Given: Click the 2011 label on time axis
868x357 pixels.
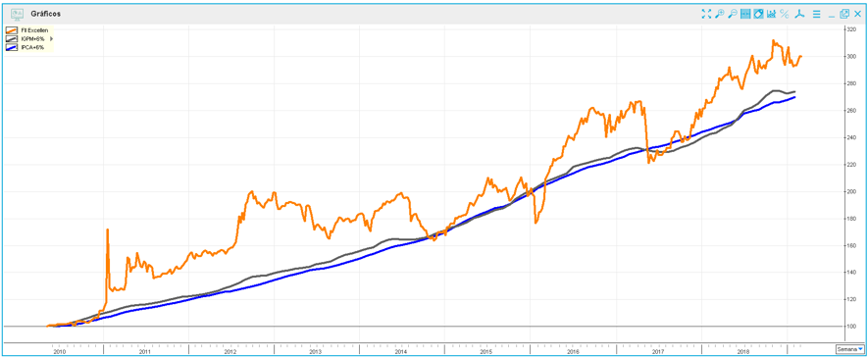Looking at the screenshot, I should click(x=144, y=351).
